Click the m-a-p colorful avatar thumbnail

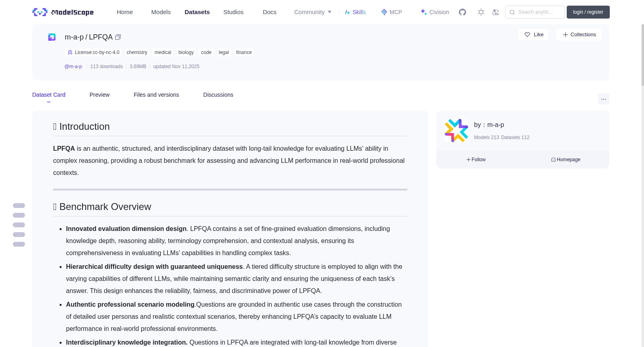coord(456,131)
